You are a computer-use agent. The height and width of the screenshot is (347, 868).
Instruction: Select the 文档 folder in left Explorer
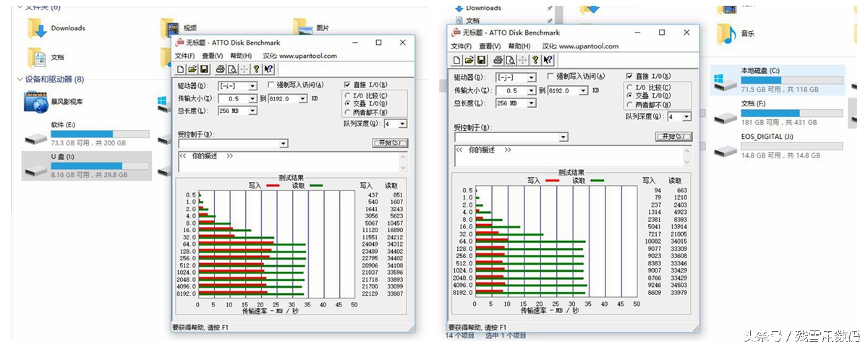[46, 57]
